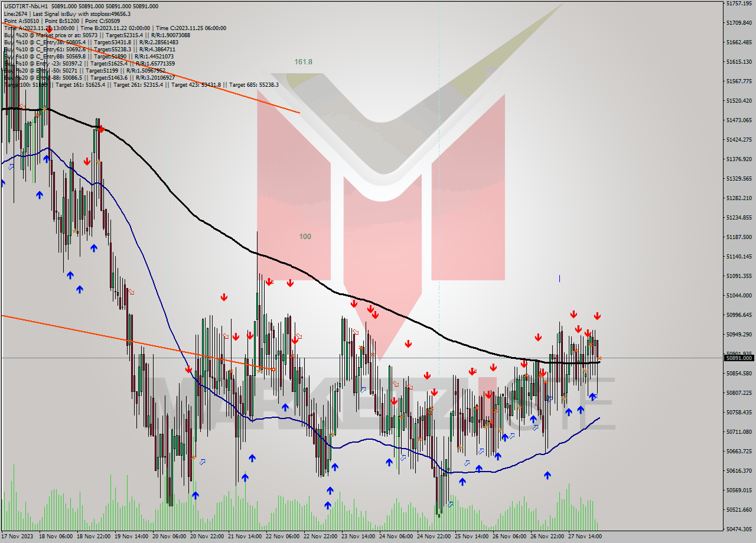
Task: Click the 'Entry -50: 50271' line
Action: click(84, 71)
